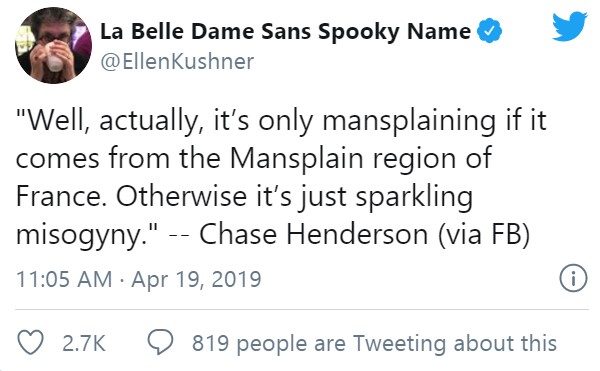Click the tweet text about Mansplain region
600x371 pixels.
click(x=281, y=177)
